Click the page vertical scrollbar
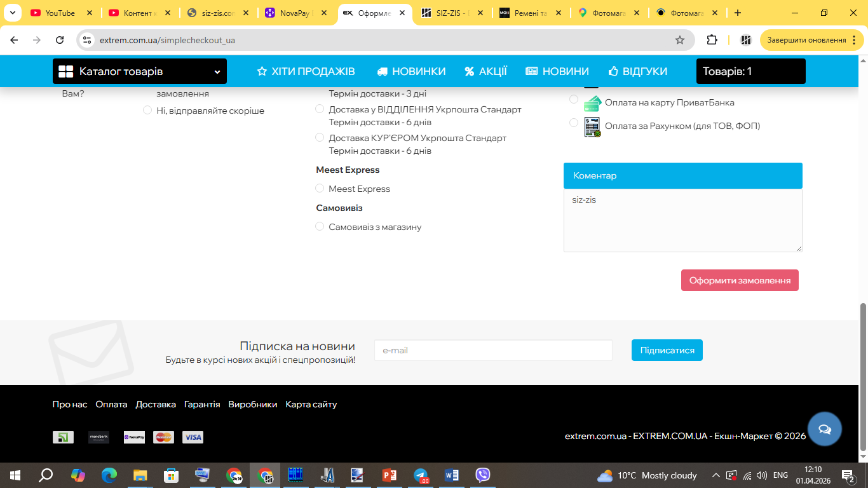868x488 pixels. coord(863,375)
